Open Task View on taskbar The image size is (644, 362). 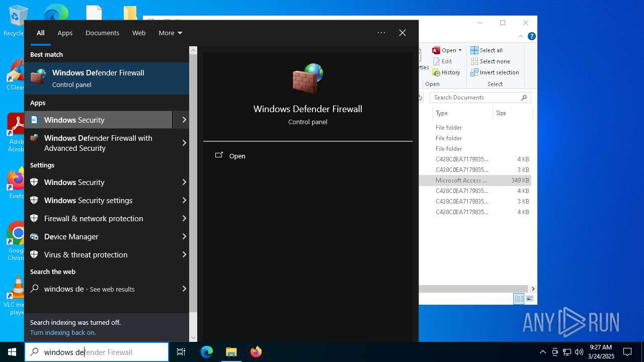[x=181, y=352]
